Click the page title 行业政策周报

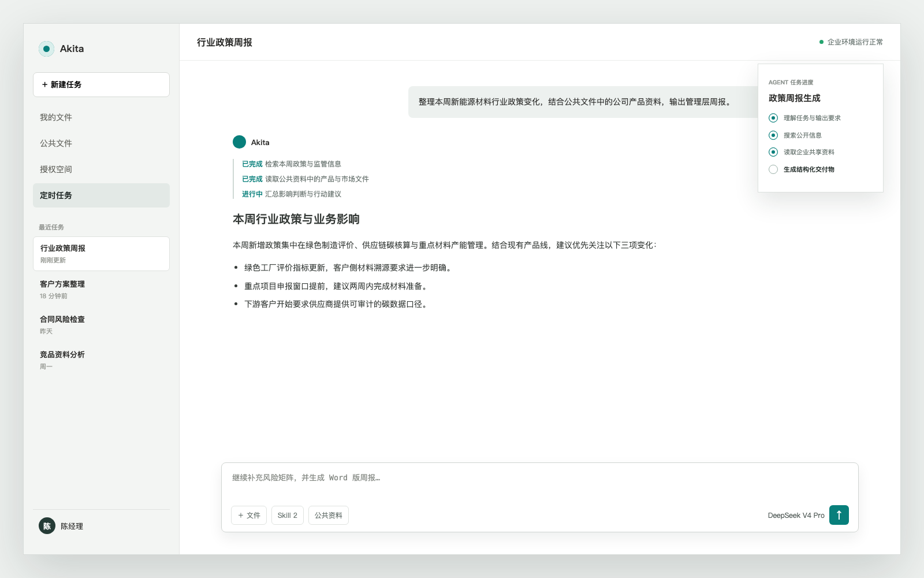point(225,42)
